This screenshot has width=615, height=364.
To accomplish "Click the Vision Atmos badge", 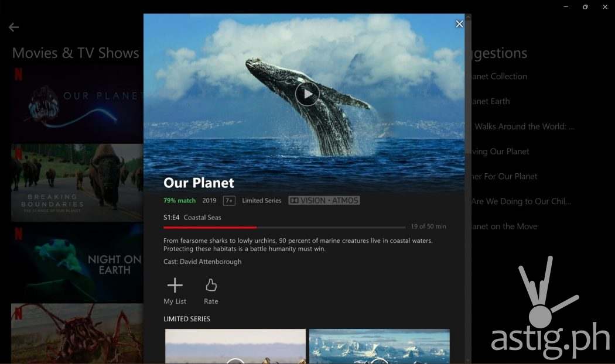I will 324,201.
